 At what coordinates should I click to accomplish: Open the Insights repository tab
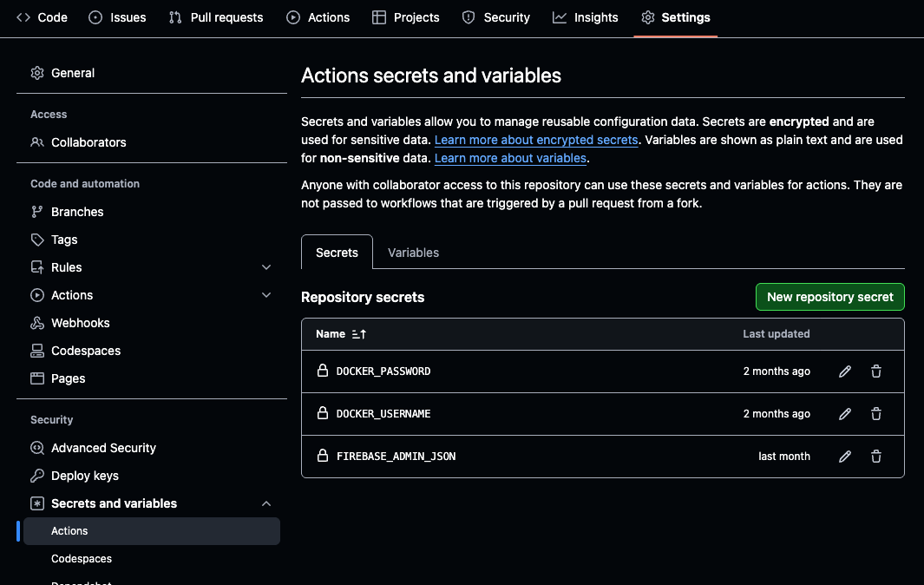(x=586, y=17)
